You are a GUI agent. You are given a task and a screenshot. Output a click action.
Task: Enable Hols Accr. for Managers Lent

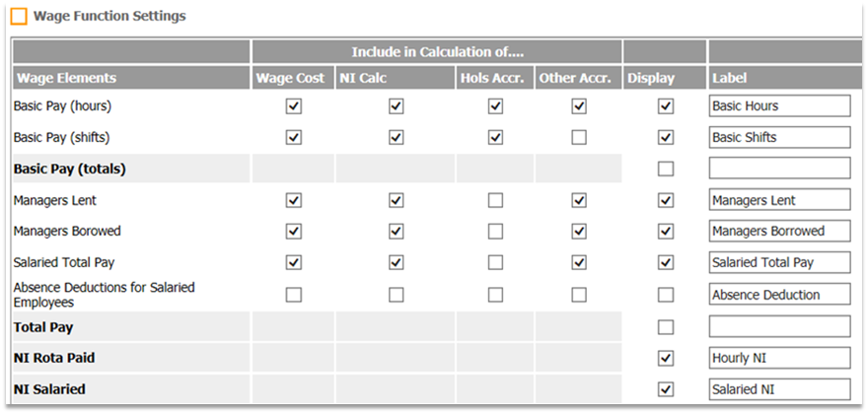(495, 200)
